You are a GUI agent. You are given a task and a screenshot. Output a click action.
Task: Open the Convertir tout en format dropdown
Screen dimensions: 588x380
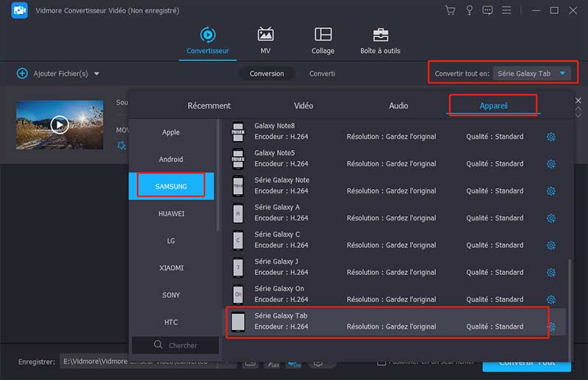coord(532,74)
